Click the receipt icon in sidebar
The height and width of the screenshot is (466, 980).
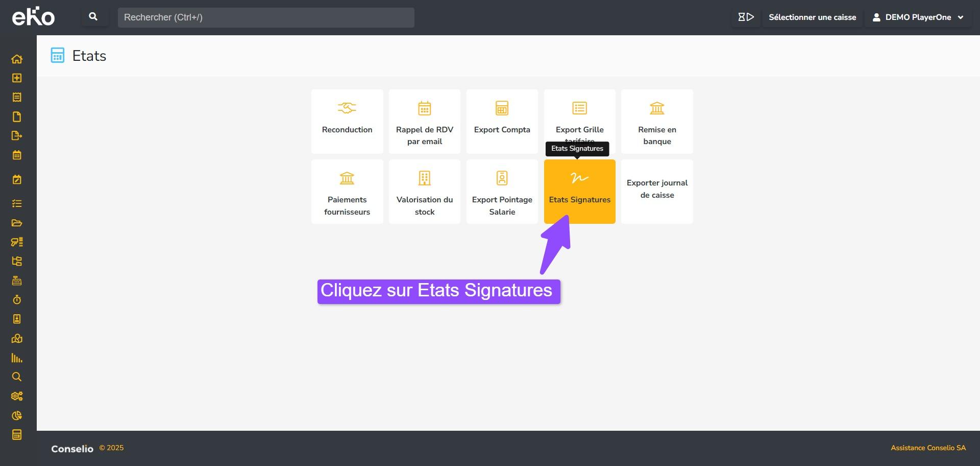point(17,97)
